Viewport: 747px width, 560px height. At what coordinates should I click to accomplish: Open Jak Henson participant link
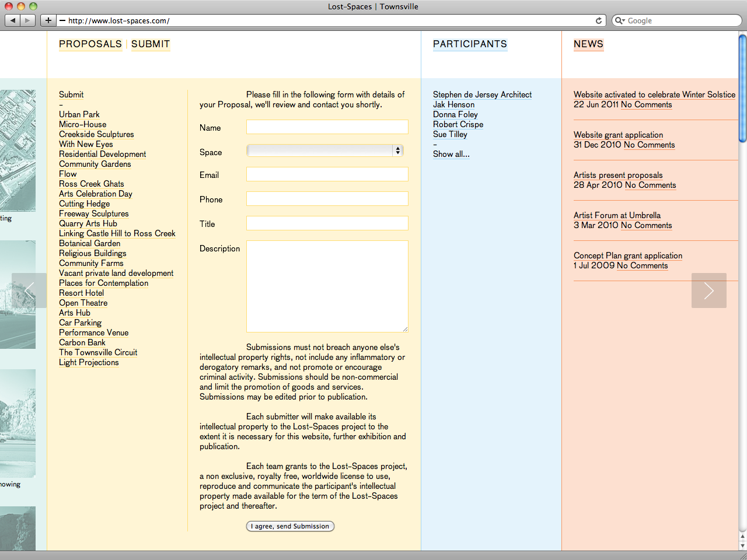[x=454, y=104]
